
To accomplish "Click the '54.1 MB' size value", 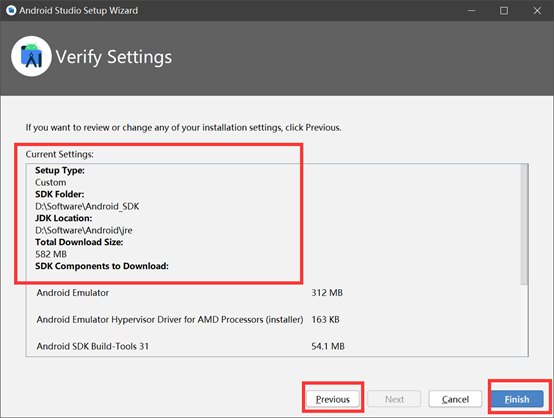I will click(328, 346).
